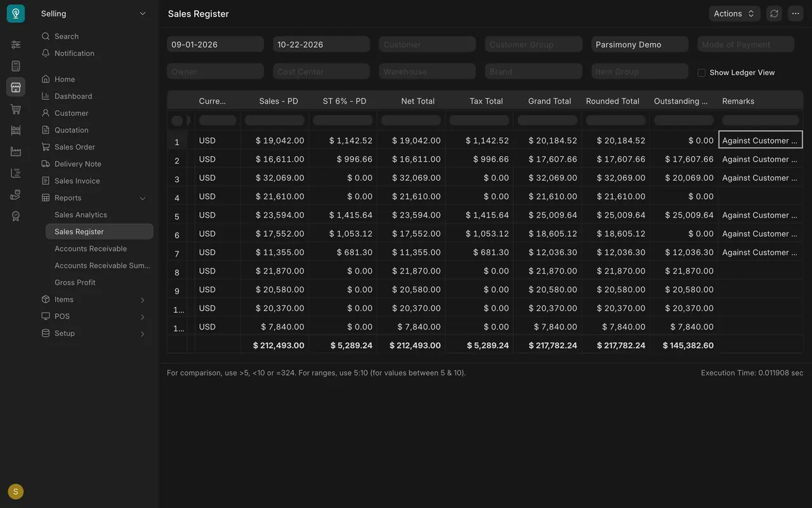812x508 pixels.
Task: Select the Selling storefront icon in the rail
Action: pos(16,88)
